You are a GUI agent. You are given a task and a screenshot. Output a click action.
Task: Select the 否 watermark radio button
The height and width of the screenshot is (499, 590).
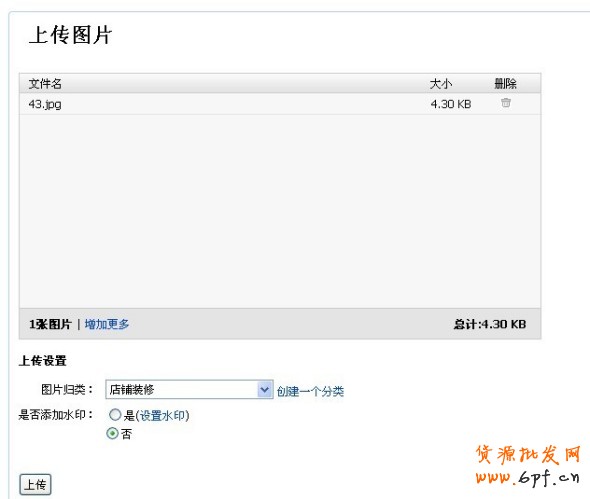[x=112, y=434]
